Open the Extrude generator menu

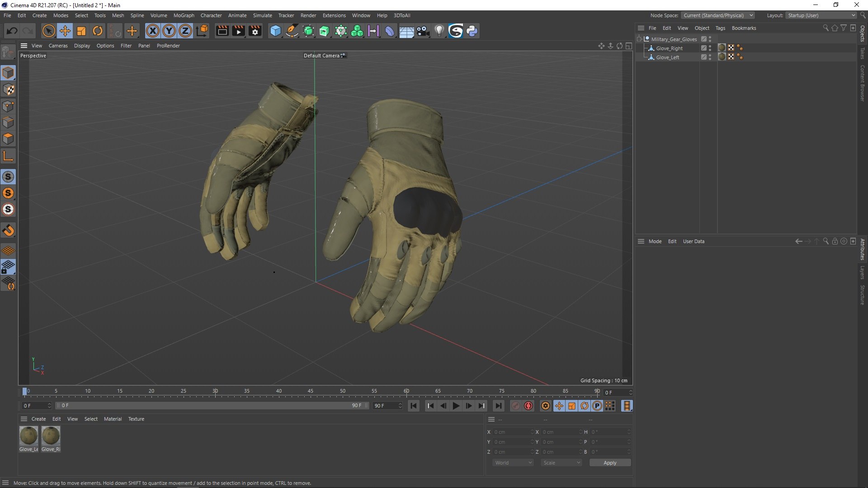click(325, 31)
